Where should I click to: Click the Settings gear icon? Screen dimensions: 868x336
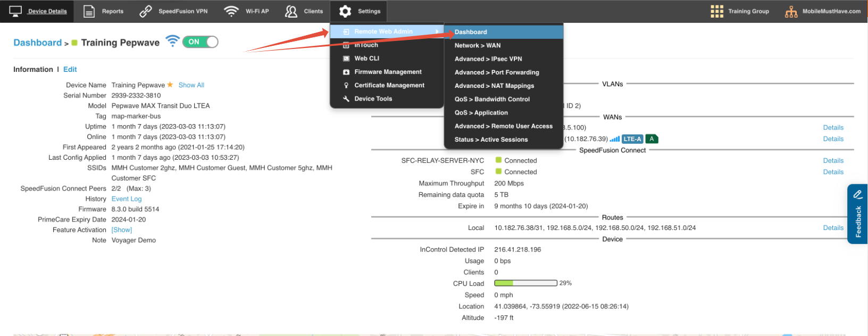pos(345,11)
